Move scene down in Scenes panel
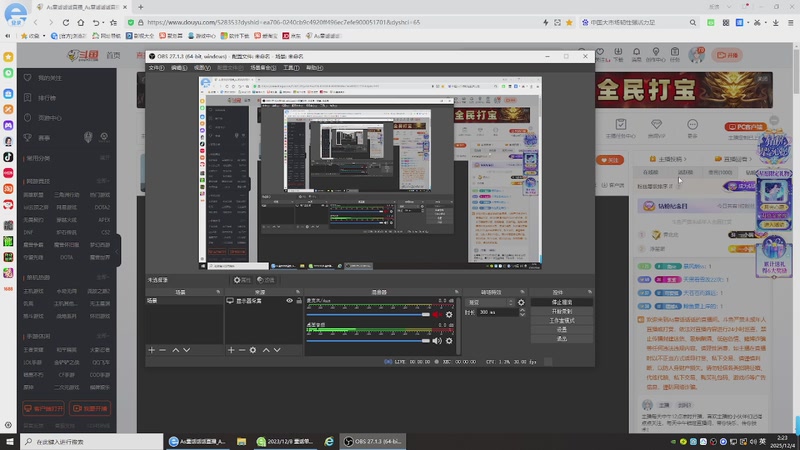 coord(187,350)
